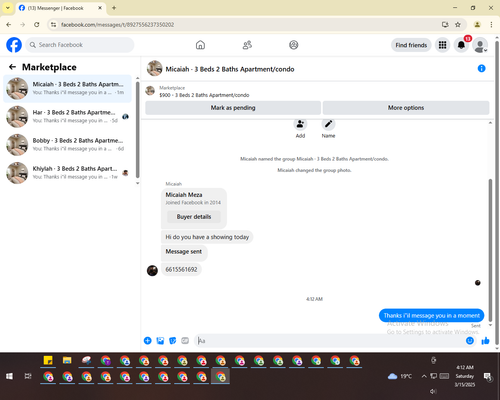Open Sticky Notes from the taskbar
Screen dimensions: 500x400
click(48, 361)
